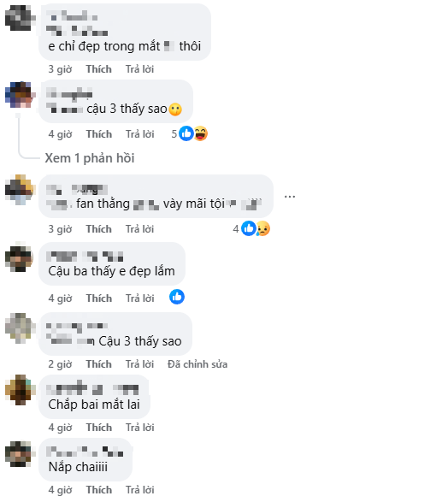Open 'Đã chỉnh sửa' edit history link
The image size is (448, 496).
[x=197, y=364]
